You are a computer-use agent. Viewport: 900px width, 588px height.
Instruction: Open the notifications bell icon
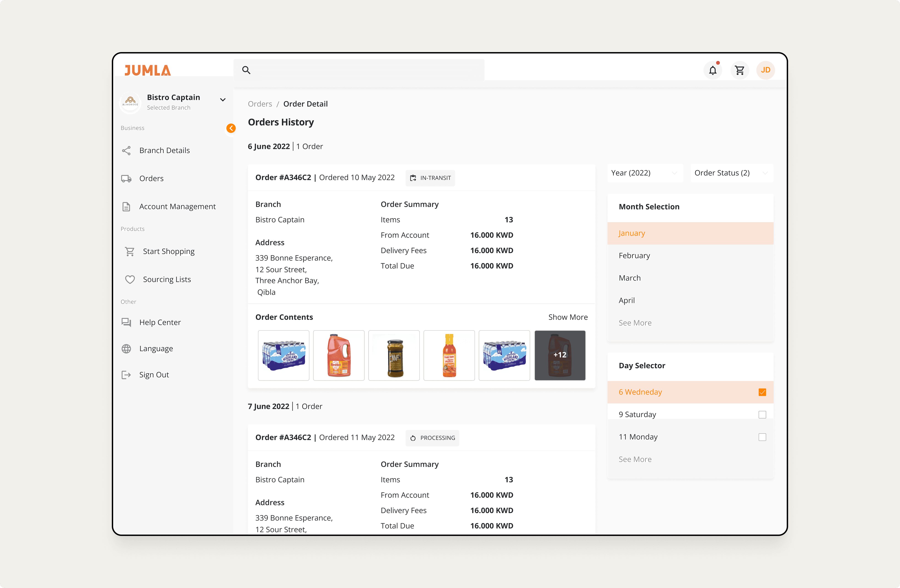(712, 70)
